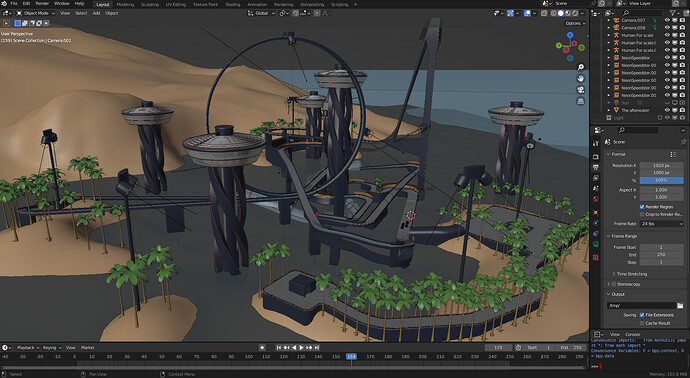
Task: Switch to the Modeling workspace tab
Action: [125, 4]
